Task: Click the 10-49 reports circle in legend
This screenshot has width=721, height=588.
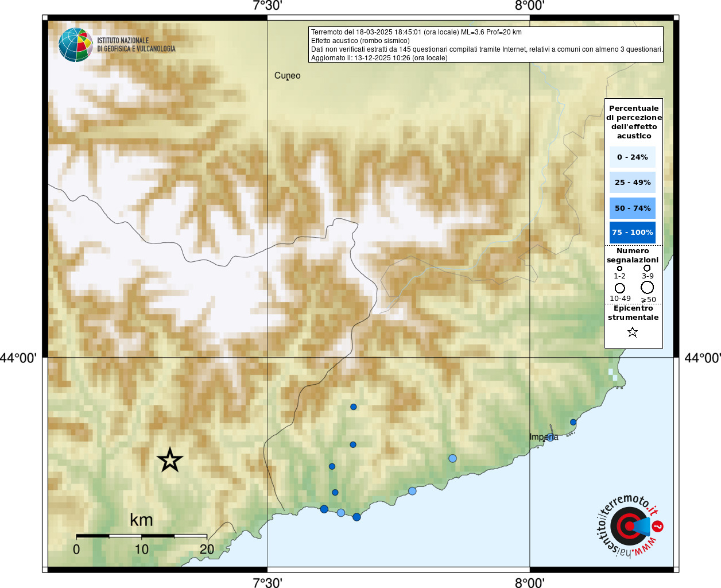Action: click(x=620, y=288)
